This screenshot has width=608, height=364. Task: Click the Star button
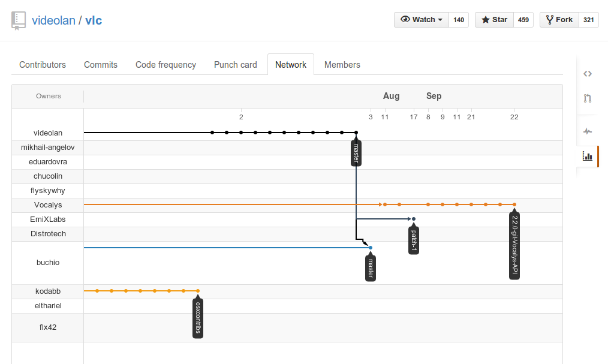pos(495,20)
